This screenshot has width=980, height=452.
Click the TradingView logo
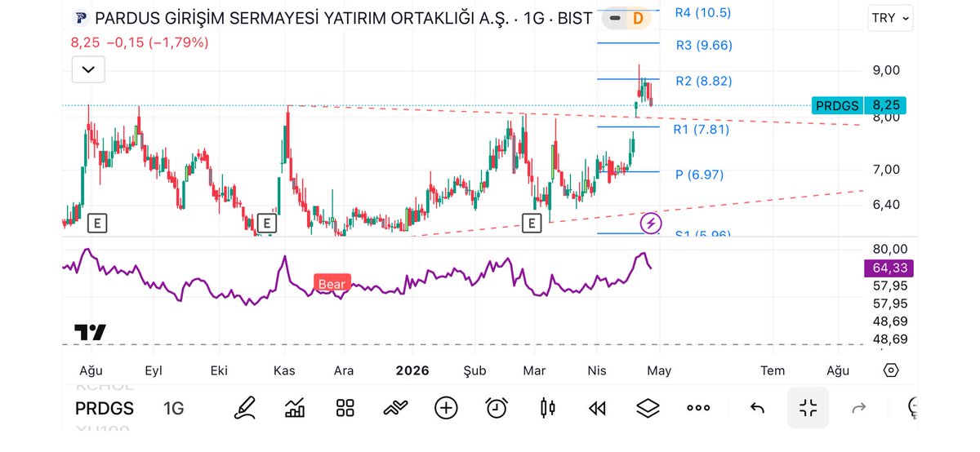[x=90, y=332]
